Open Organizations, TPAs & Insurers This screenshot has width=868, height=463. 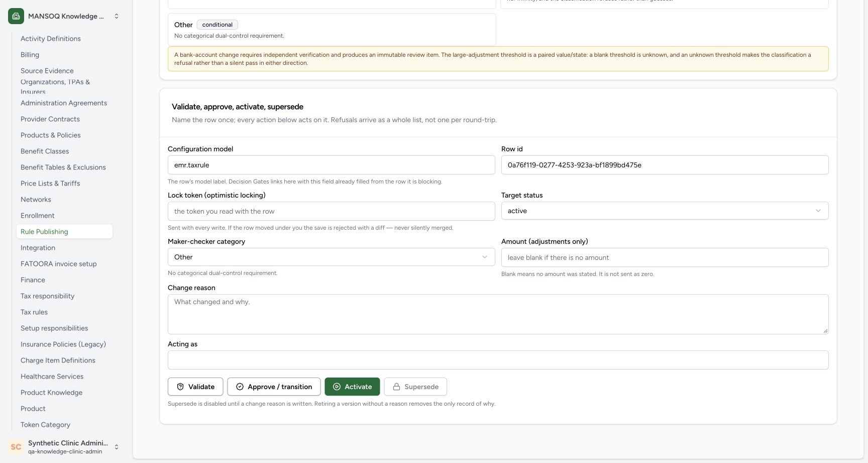(x=55, y=86)
